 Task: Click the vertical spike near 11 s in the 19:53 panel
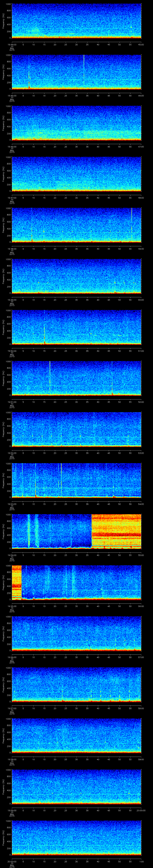click(x=36, y=480)
